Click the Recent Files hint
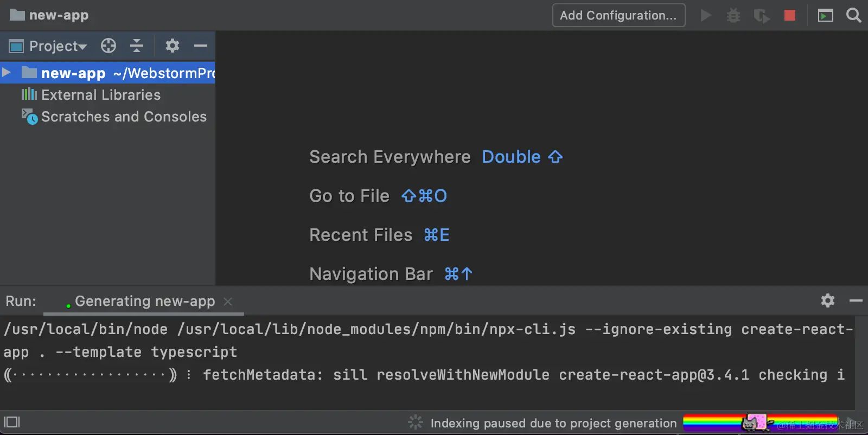This screenshot has width=868, height=435. [361, 235]
